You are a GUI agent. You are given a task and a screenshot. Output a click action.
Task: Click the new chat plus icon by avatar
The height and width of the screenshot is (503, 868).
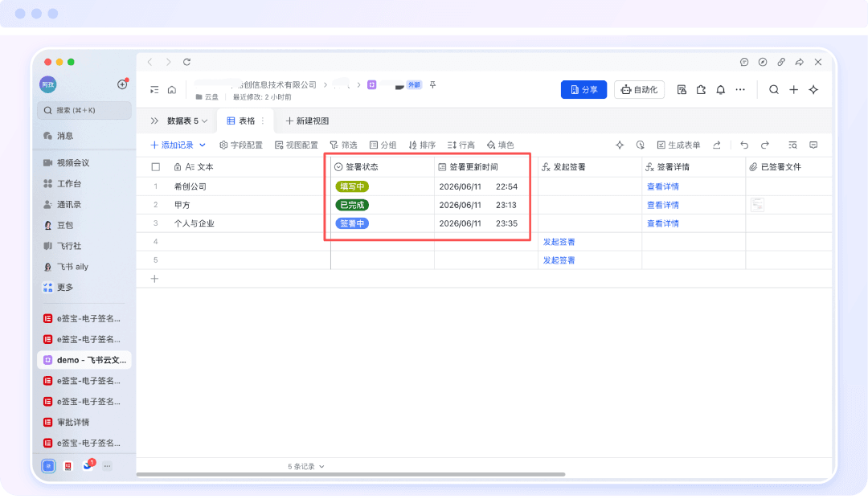[122, 84]
